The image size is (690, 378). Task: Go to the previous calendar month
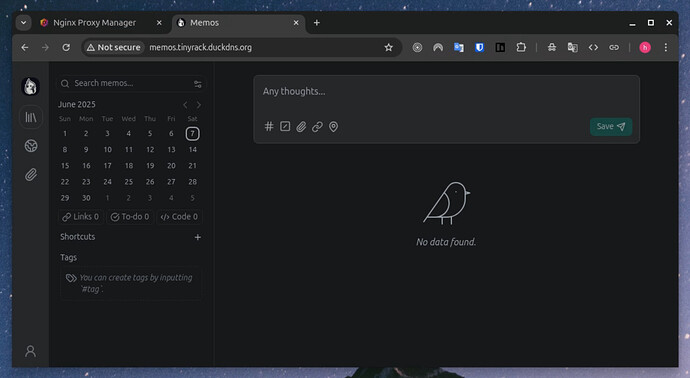[185, 105]
